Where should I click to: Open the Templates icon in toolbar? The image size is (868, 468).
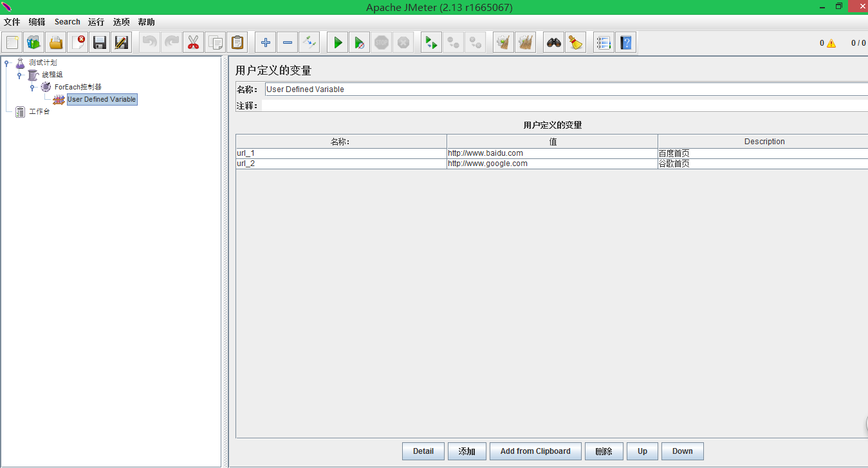[x=34, y=43]
